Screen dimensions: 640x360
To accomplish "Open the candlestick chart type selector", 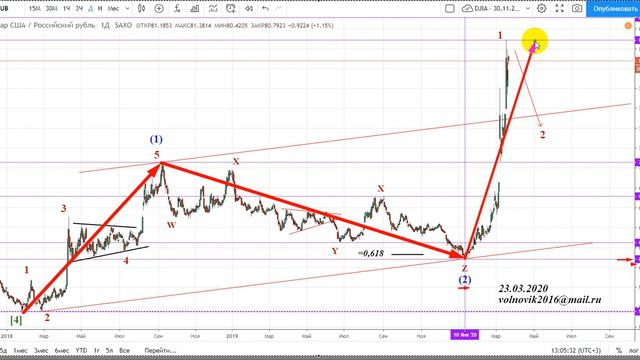I will [141, 8].
